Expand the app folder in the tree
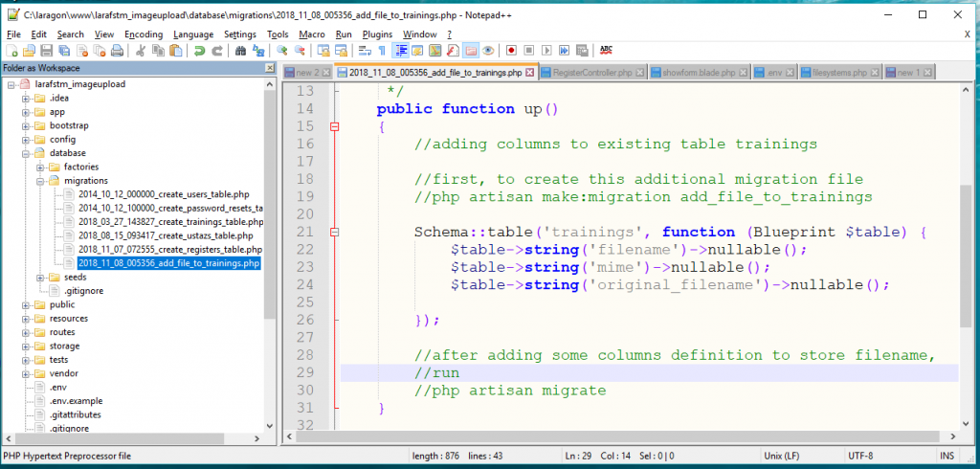This screenshot has height=469, width=980. (27, 112)
